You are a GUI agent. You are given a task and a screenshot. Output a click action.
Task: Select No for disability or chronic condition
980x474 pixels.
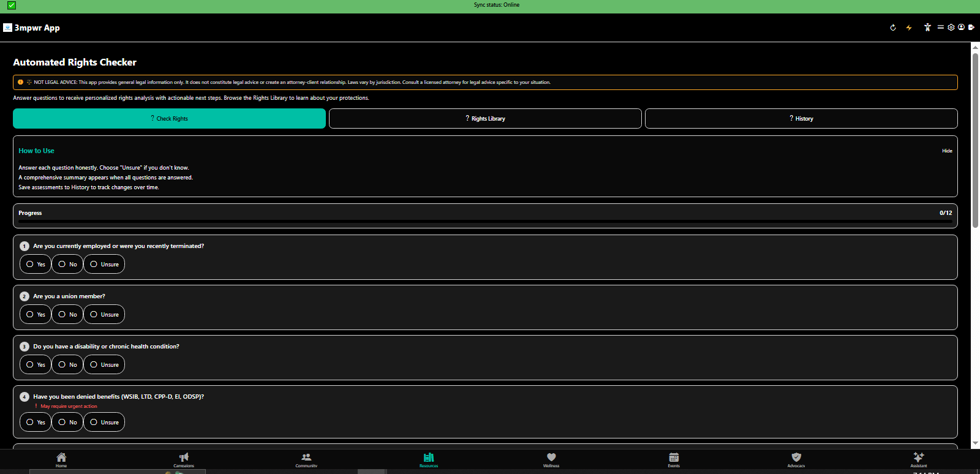click(67, 364)
